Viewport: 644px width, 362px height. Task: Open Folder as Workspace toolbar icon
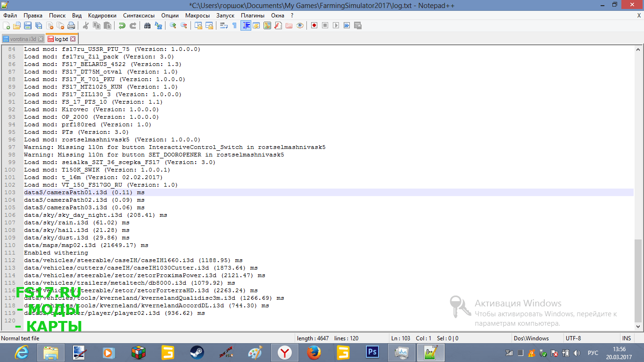tap(289, 25)
